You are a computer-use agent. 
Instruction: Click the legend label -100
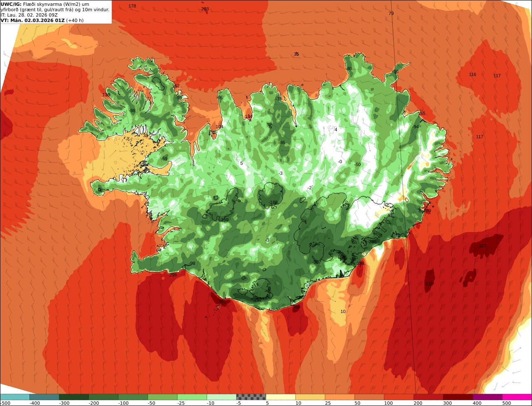pyautogui.click(x=123, y=403)
